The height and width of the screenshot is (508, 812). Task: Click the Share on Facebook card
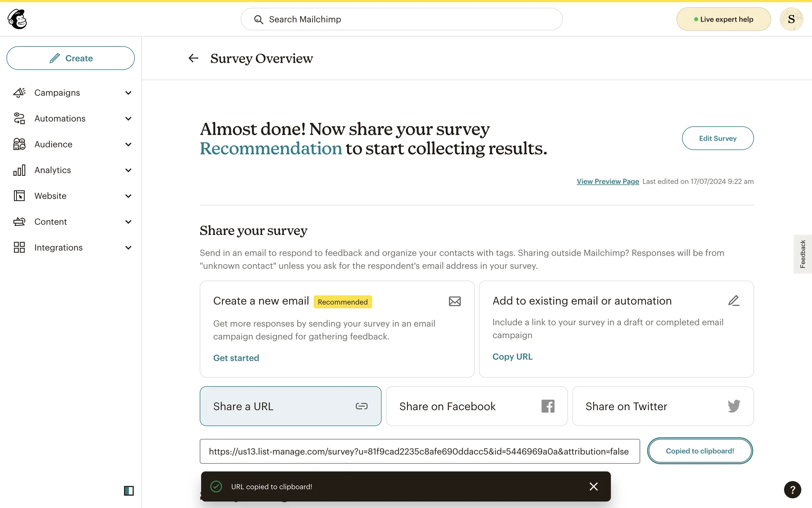pyautogui.click(x=476, y=406)
